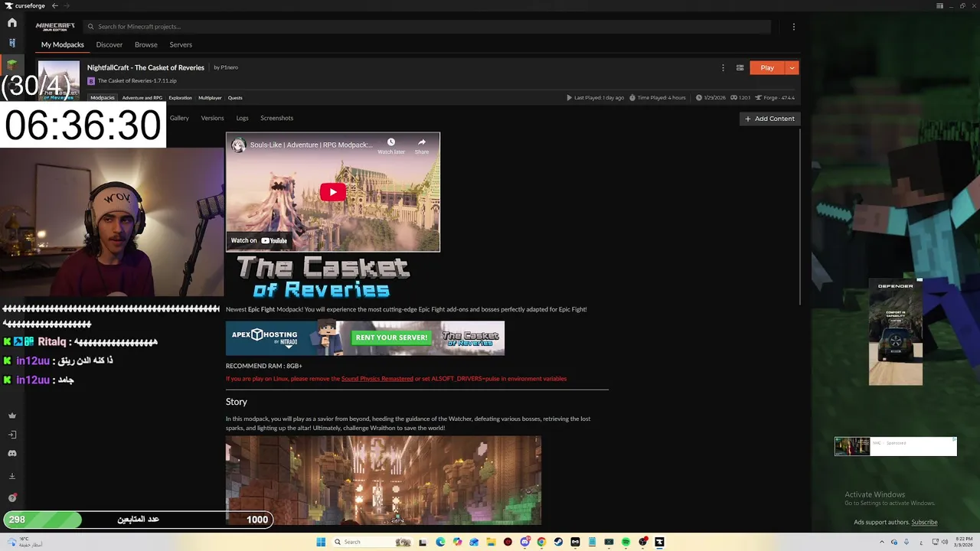Open the modpack three-dot options menu
Screen dimensions: 980x551
pyautogui.click(x=723, y=67)
